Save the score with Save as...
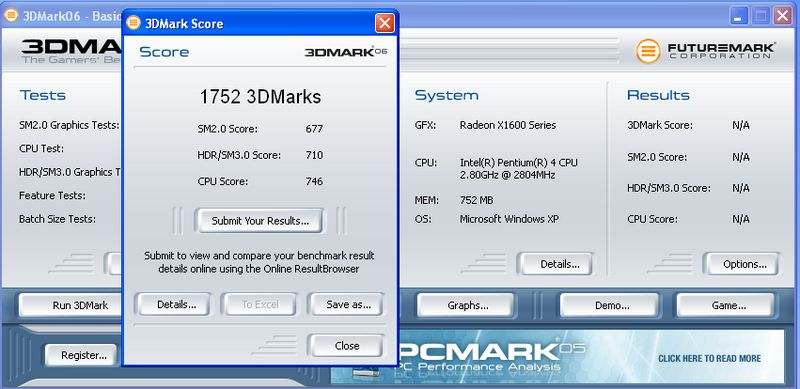 [x=348, y=305]
